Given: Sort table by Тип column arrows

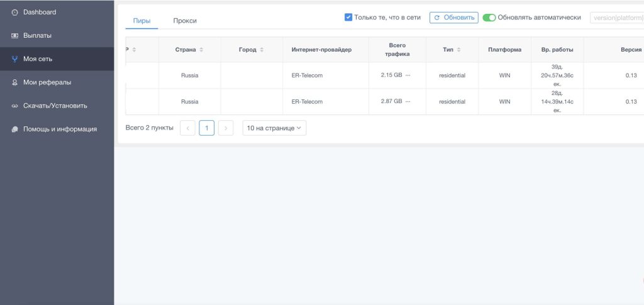Looking at the screenshot, I should tap(459, 50).
